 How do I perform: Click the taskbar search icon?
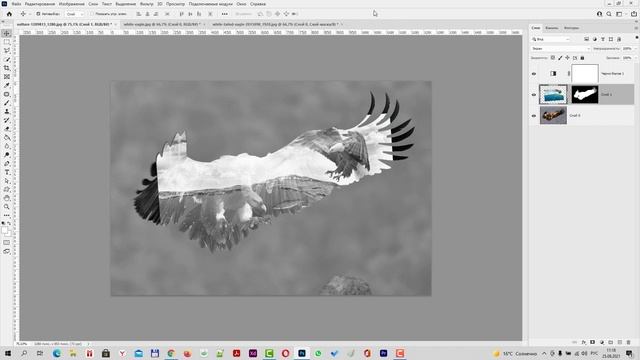pos(24,353)
